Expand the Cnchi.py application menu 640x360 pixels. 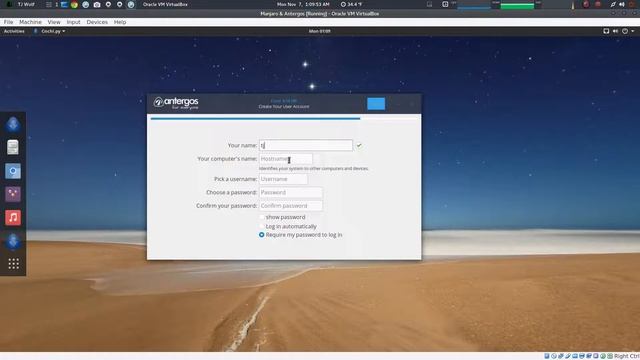49,31
